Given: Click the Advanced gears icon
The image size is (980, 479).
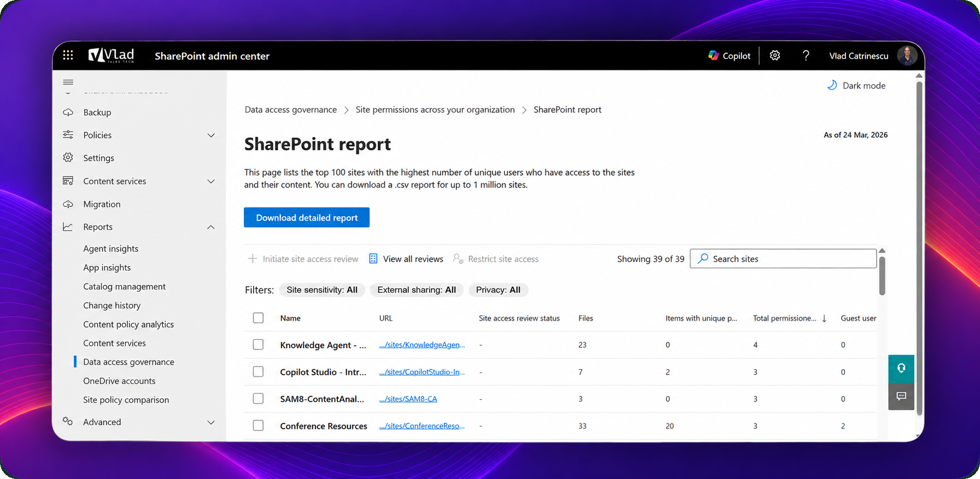Looking at the screenshot, I should (x=68, y=421).
